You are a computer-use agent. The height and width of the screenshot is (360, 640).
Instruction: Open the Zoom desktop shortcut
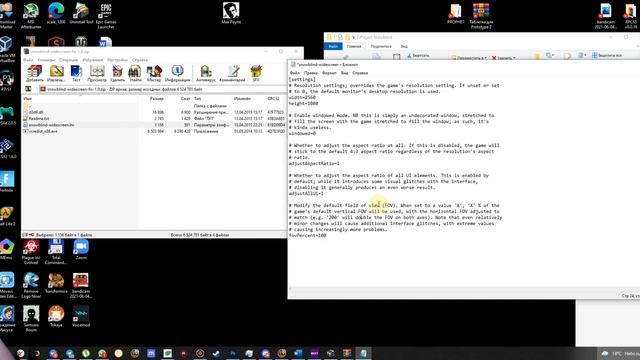(81, 249)
